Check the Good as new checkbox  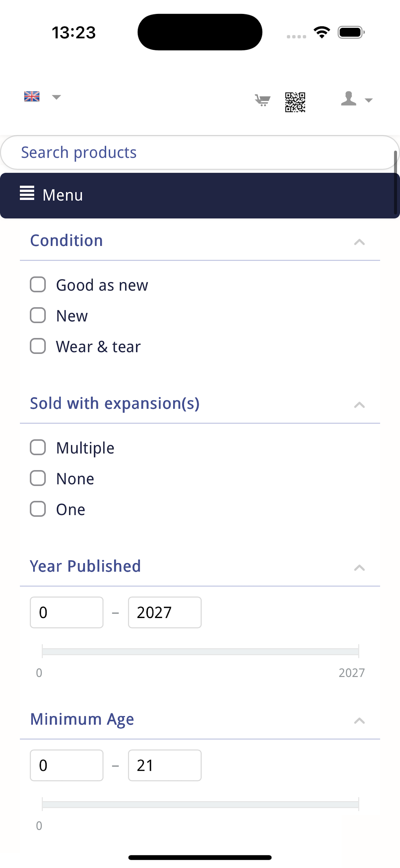coord(38,285)
